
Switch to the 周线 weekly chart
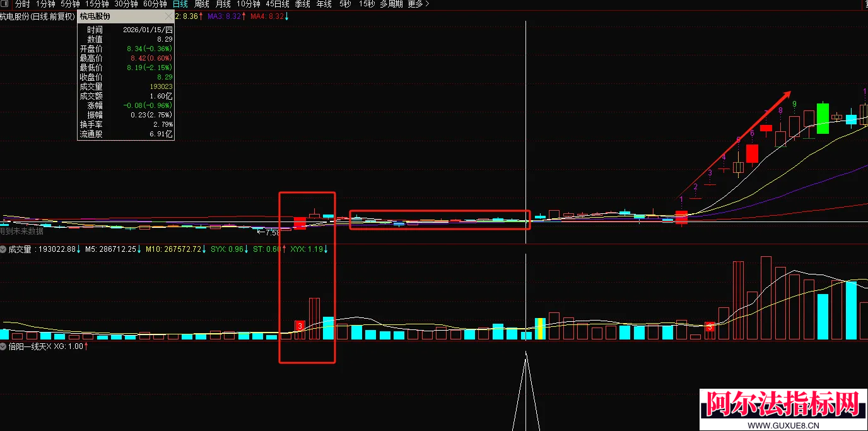202,4
